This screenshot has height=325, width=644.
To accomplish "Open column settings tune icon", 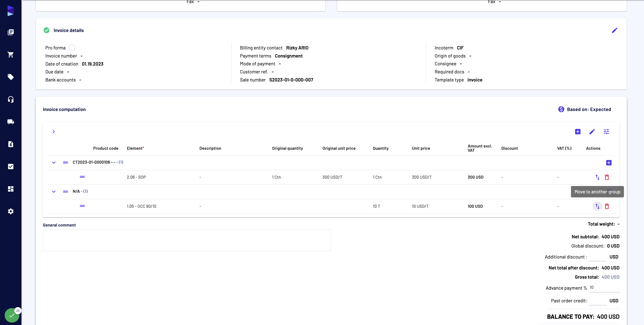I will pyautogui.click(x=606, y=132).
